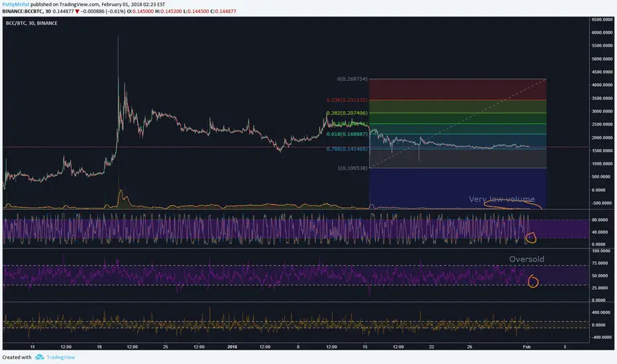Select the 1(0.106538) Fibonacci level label
The width and height of the screenshot is (617, 364).
tap(352, 168)
